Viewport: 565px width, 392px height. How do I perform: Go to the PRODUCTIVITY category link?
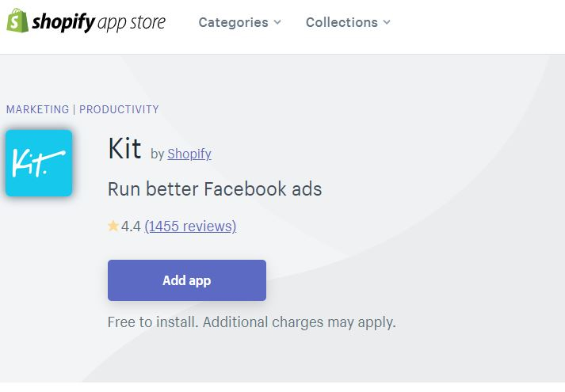tap(119, 109)
